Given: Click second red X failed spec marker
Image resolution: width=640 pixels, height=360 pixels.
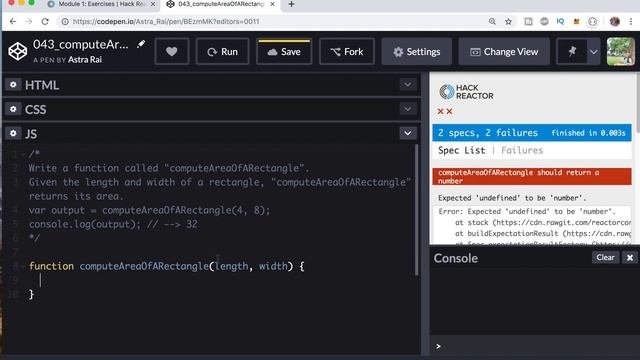Looking at the screenshot, I should click(x=449, y=111).
